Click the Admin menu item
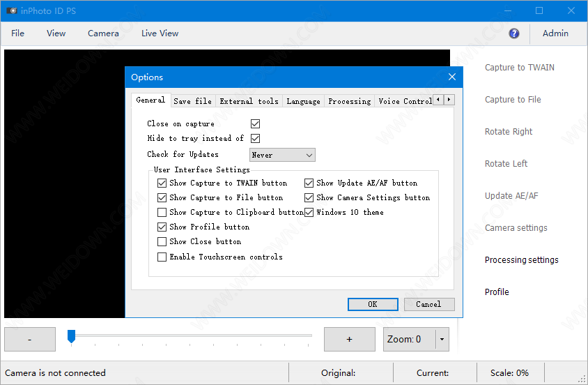 point(555,33)
